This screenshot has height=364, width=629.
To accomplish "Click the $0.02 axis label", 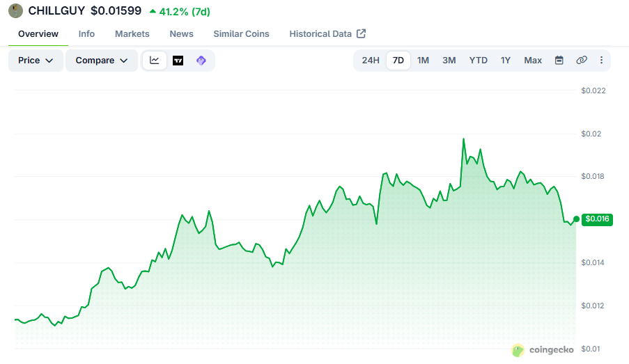I will coord(591,134).
